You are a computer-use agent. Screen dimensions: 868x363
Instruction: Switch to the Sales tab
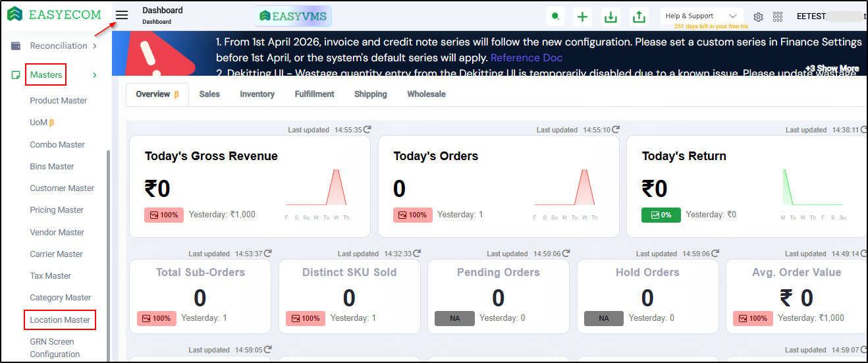pyautogui.click(x=209, y=94)
